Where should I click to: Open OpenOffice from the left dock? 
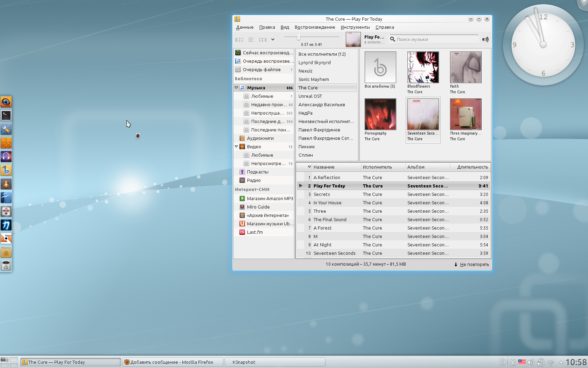[6, 198]
